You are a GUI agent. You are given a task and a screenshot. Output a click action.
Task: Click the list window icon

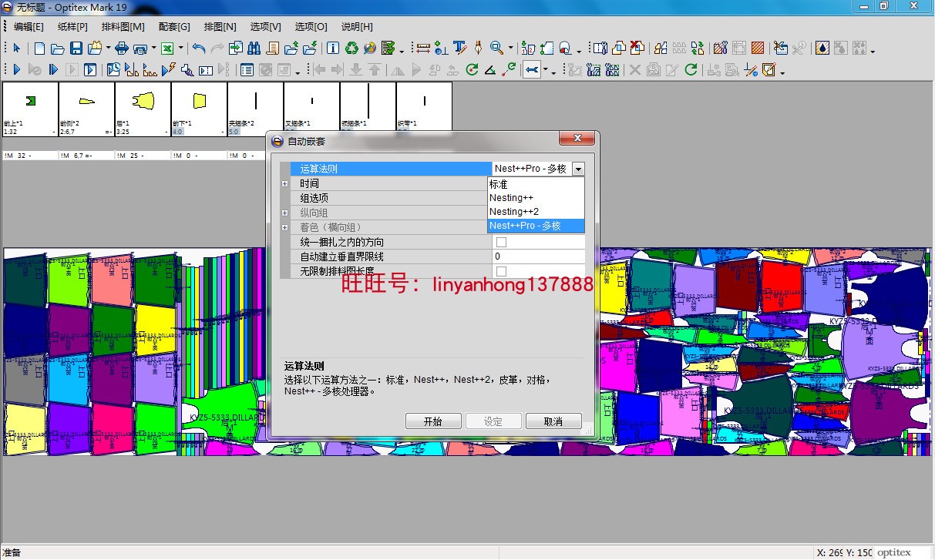[x=247, y=69]
